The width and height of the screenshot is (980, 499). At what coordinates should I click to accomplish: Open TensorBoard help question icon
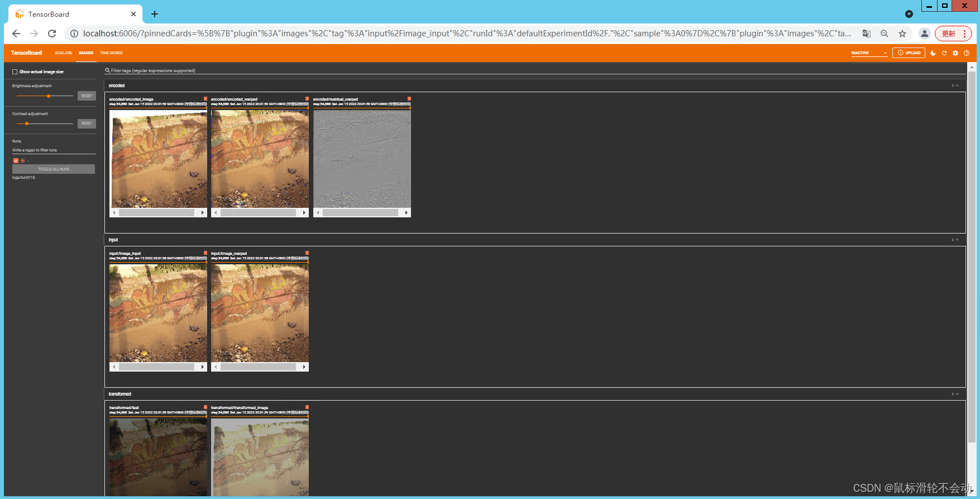(967, 53)
